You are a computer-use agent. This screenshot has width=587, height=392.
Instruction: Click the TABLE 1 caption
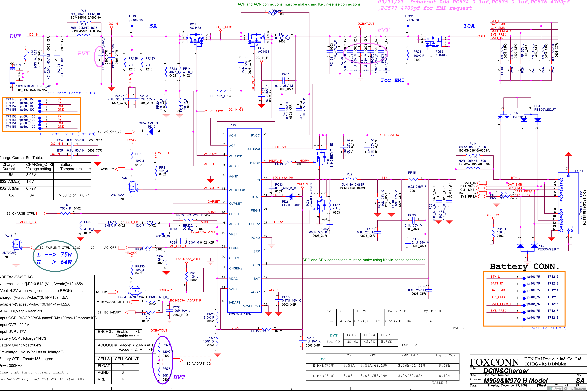tap(460, 328)
